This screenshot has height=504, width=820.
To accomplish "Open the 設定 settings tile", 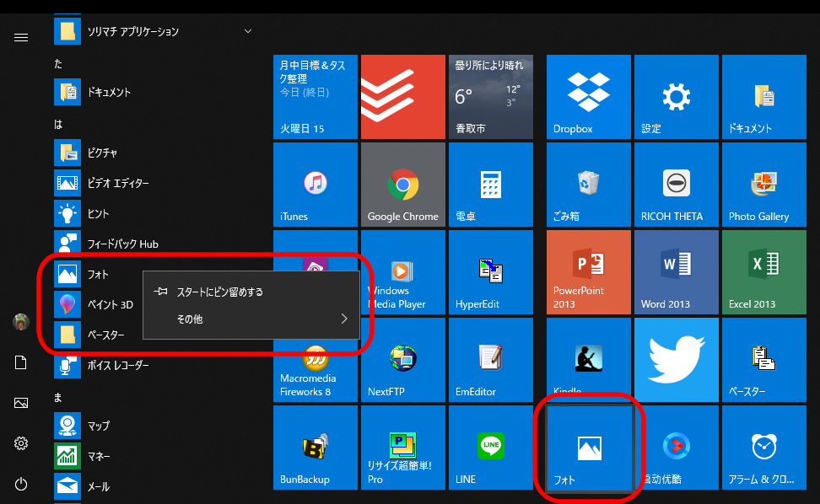I will coord(676,97).
